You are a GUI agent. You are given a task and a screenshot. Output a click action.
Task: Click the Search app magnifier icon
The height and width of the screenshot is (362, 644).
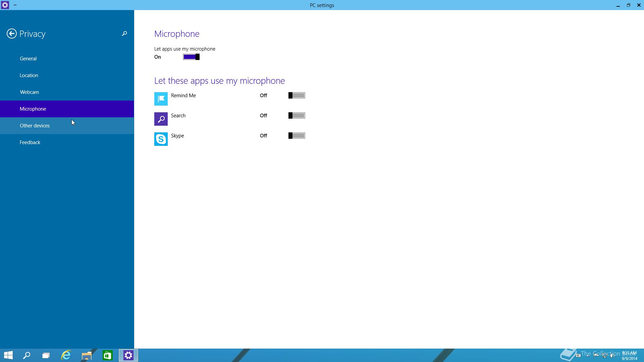(x=161, y=119)
